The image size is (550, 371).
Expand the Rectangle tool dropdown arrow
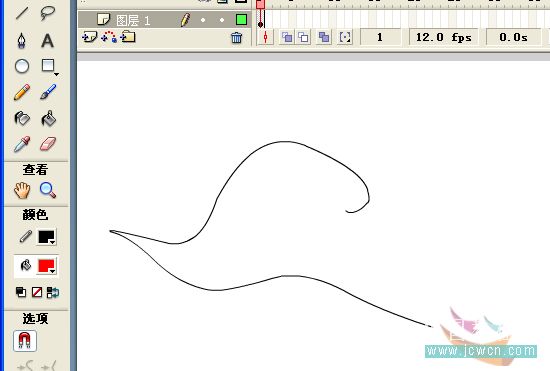pyautogui.click(x=56, y=74)
